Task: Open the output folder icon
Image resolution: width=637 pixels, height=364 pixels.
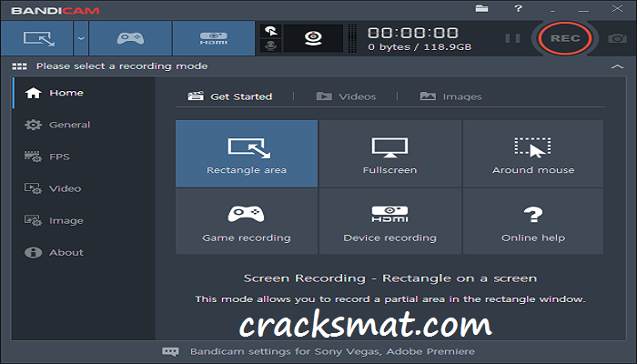Action: [x=481, y=8]
